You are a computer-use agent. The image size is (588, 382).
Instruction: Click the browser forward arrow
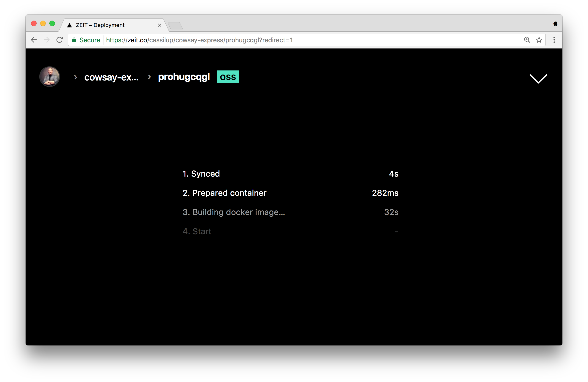(46, 40)
